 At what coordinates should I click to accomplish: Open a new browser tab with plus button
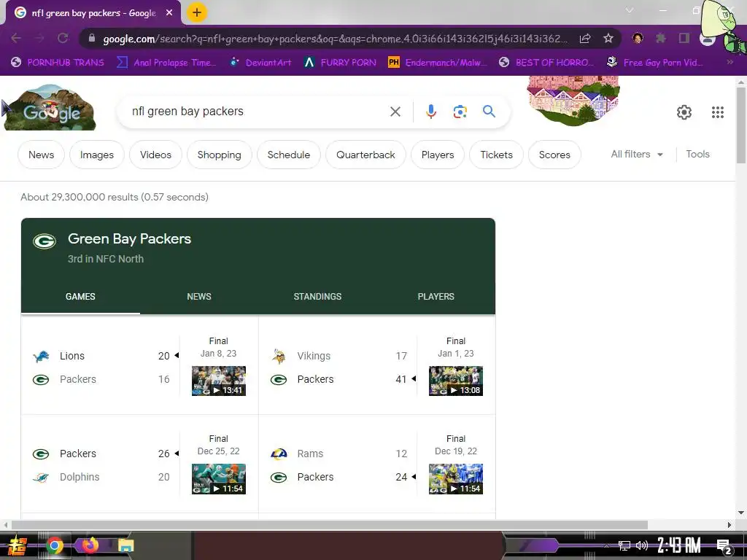197,12
